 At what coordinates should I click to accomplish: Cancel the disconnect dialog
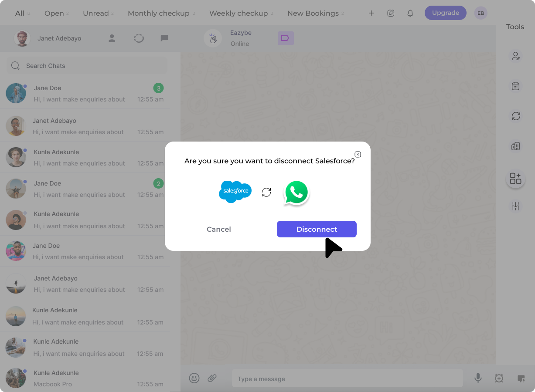[219, 229]
